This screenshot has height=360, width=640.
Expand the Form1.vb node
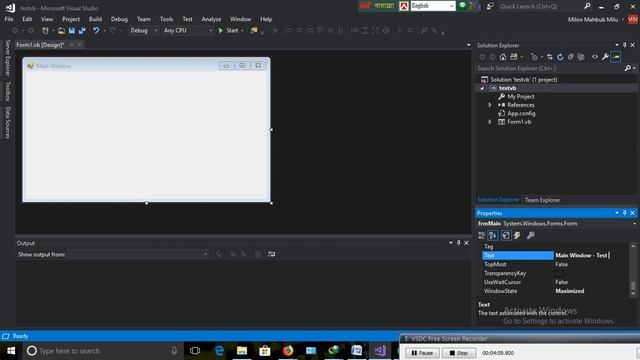tap(490, 122)
